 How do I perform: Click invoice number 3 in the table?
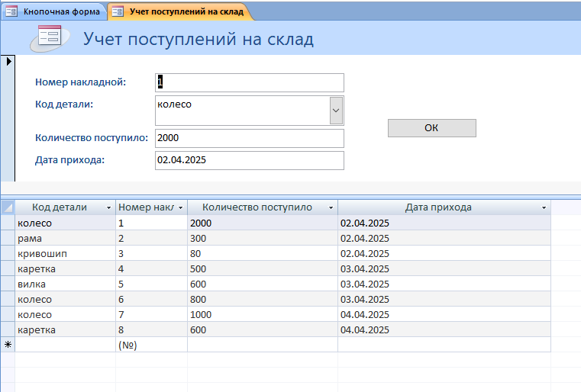pos(151,253)
